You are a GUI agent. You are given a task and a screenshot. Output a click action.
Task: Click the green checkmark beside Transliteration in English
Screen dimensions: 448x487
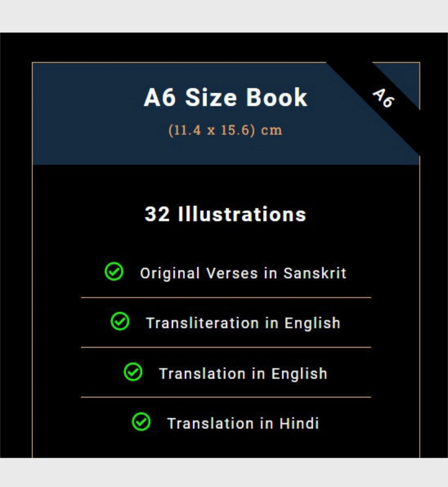(x=120, y=321)
